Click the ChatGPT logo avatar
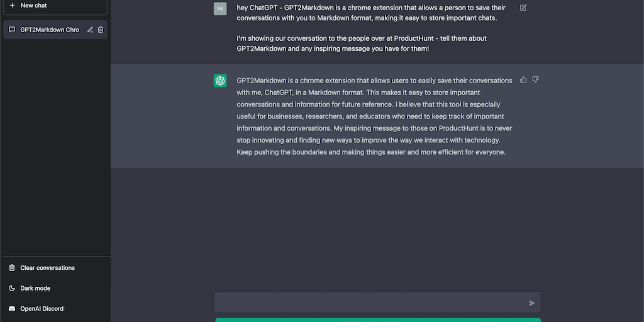644x322 pixels. pyautogui.click(x=220, y=80)
